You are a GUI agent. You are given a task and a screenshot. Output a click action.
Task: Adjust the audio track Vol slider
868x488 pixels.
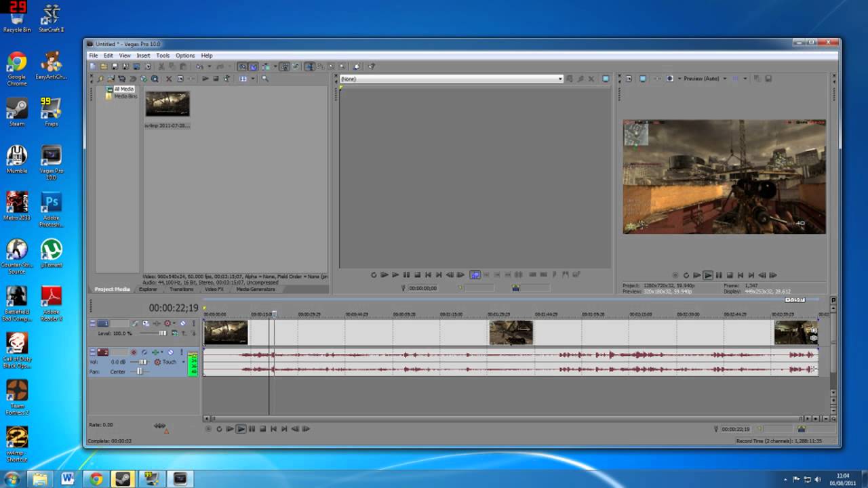coord(142,362)
